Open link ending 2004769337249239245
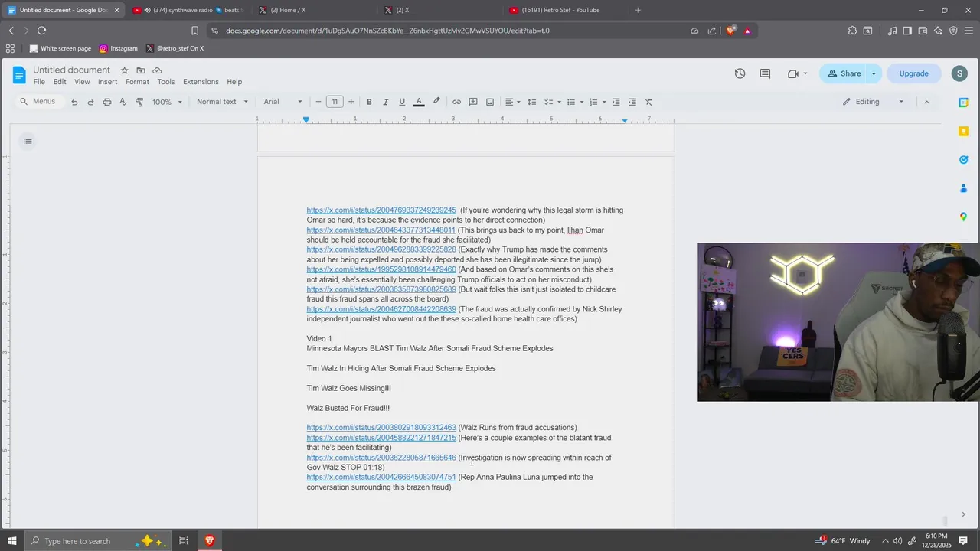 [381, 210]
